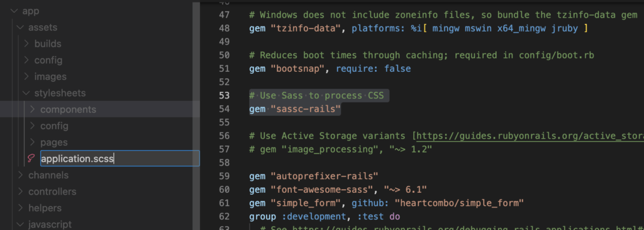Expand the builds folder chevron
This screenshot has width=644, height=230.
(x=26, y=43)
